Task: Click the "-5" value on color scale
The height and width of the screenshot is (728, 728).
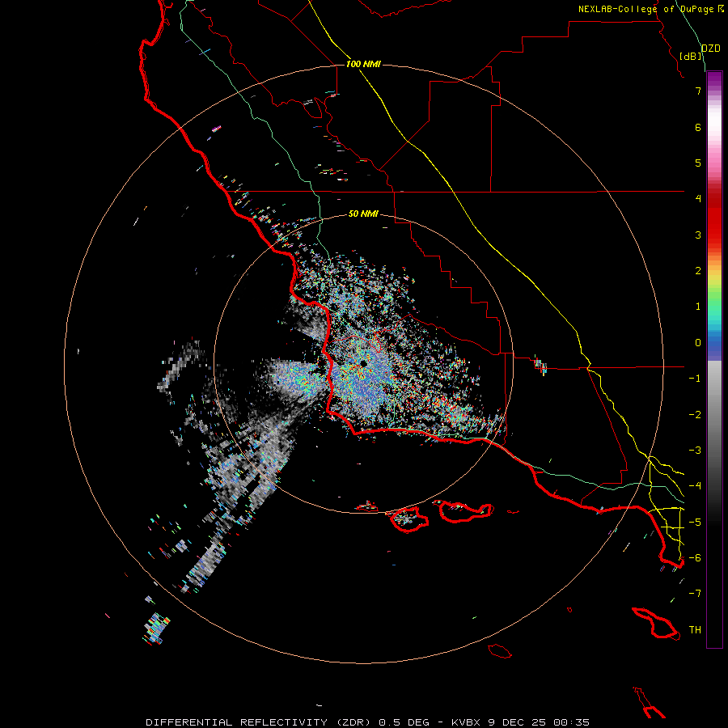Action: [695, 522]
